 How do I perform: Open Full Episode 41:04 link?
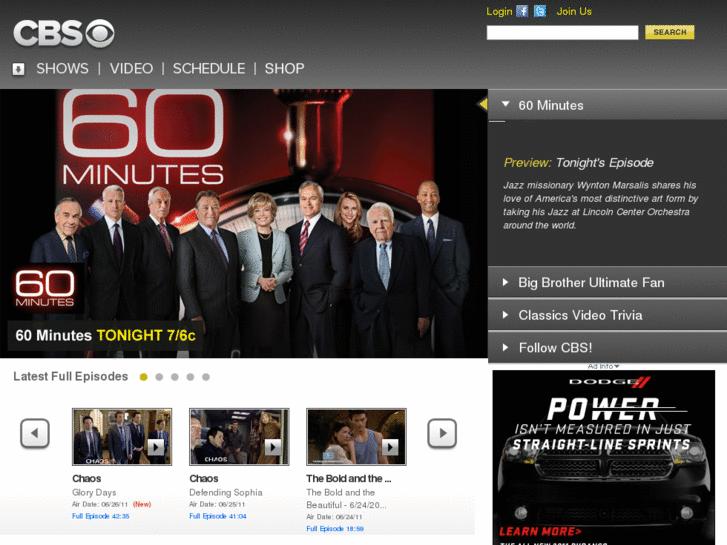point(218,516)
